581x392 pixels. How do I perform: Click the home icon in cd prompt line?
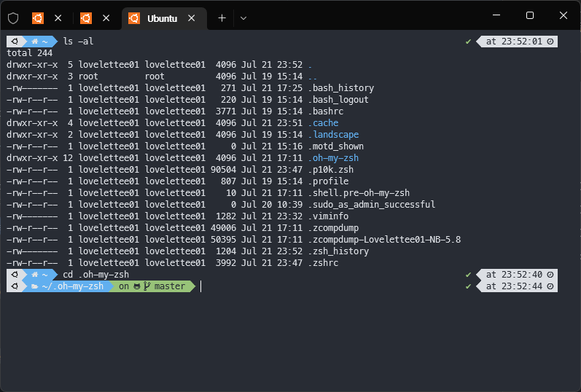click(35, 275)
